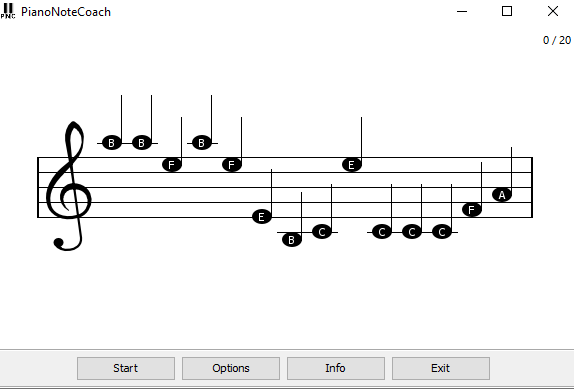Open the Options dialog

click(x=231, y=368)
